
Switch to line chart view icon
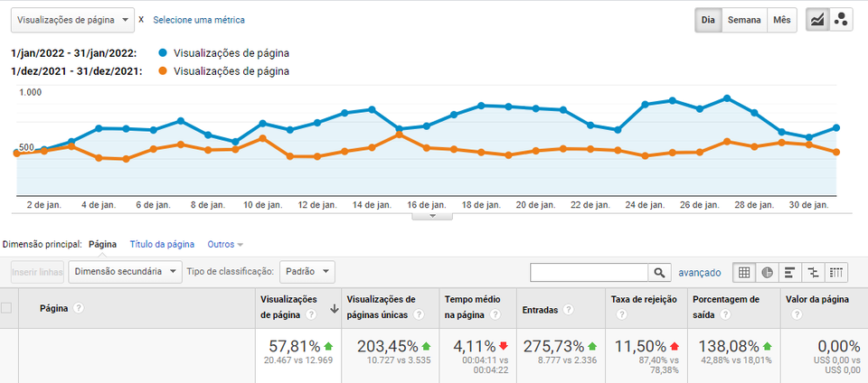[x=817, y=20]
